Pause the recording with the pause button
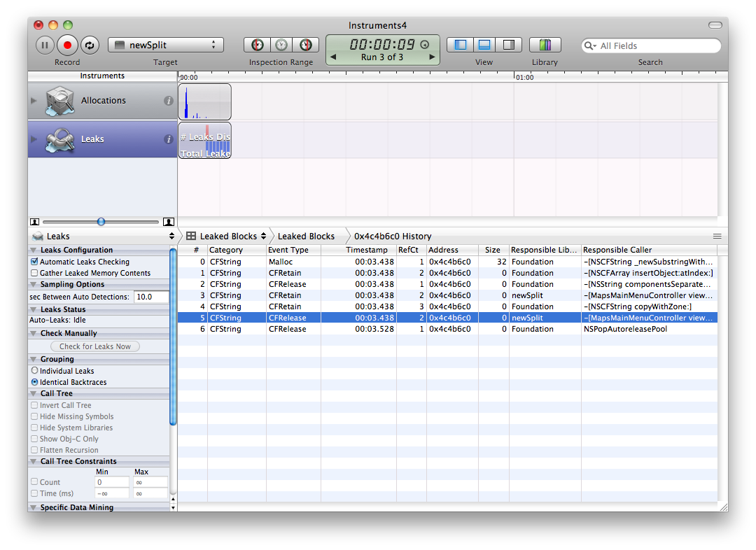This screenshot has width=756, height=550. [45, 45]
